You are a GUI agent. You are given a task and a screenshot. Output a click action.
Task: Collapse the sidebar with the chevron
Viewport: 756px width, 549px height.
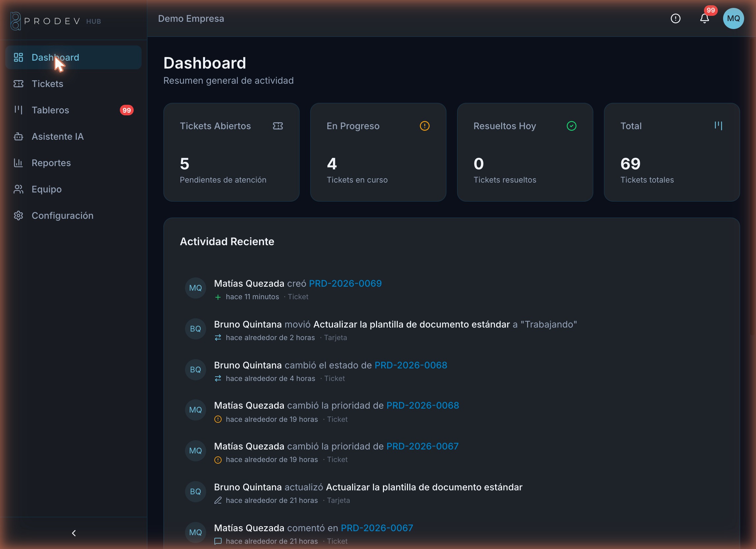[74, 533]
